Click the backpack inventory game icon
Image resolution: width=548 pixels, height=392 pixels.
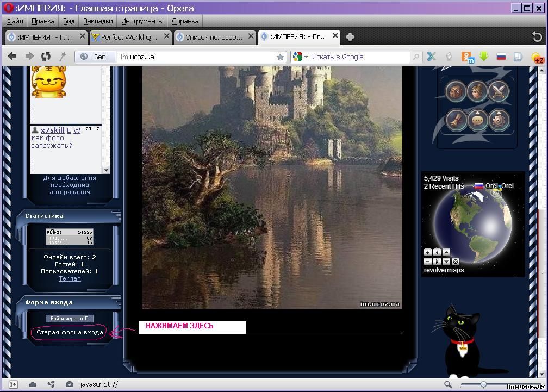click(x=456, y=91)
